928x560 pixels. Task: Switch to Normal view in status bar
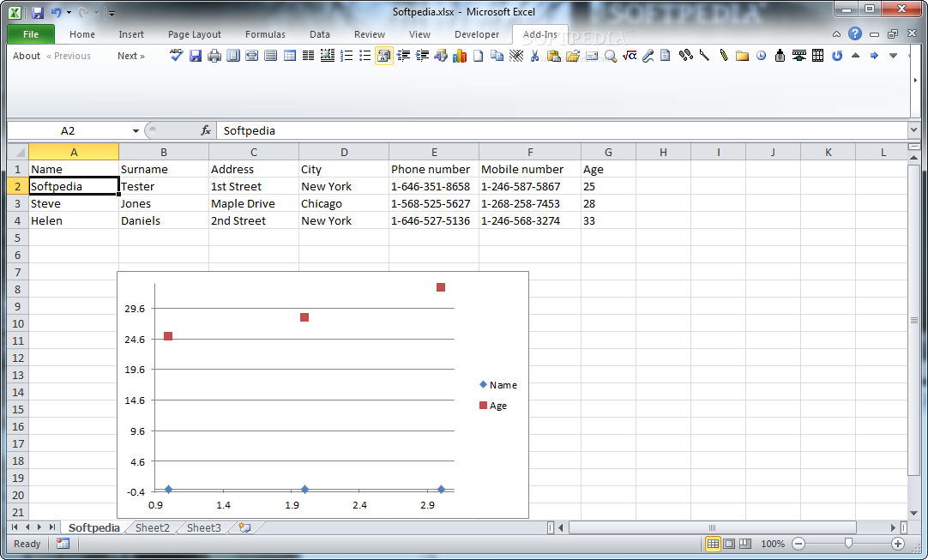pyautogui.click(x=714, y=544)
